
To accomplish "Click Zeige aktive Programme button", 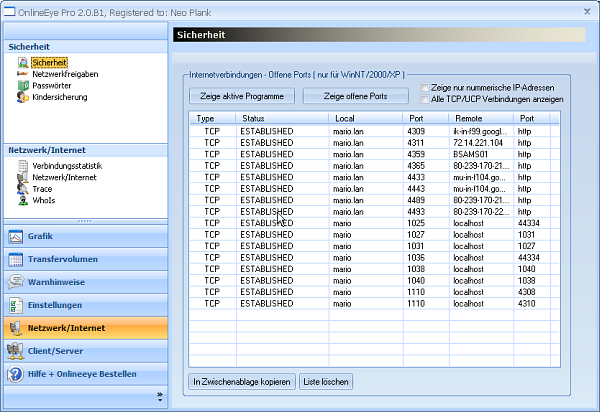I will pos(242,96).
